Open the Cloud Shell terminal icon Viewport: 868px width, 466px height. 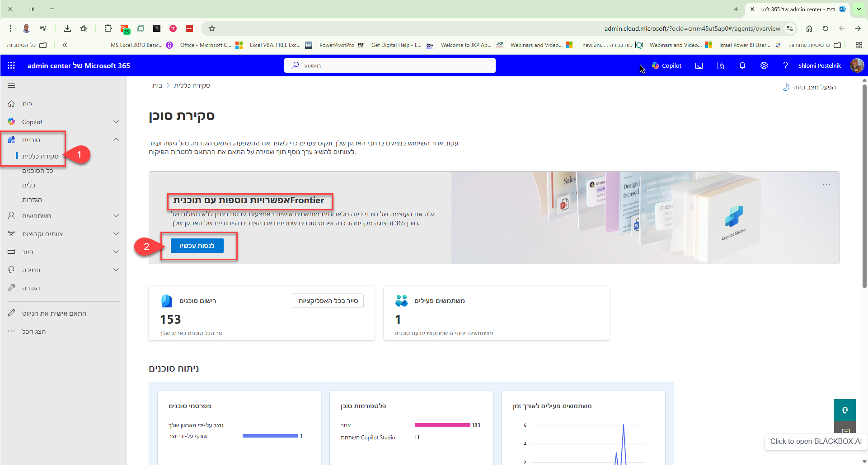[699, 65]
